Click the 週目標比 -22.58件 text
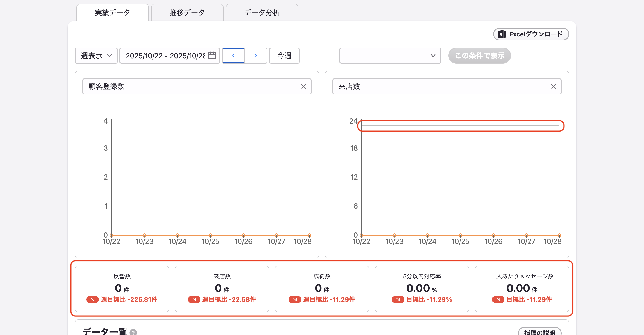Viewport: 644px width, 335px height. click(229, 299)
